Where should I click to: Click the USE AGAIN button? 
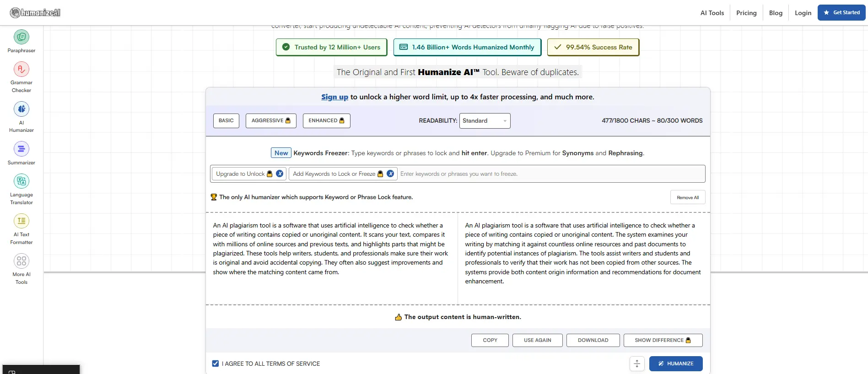tap(538, 341)
